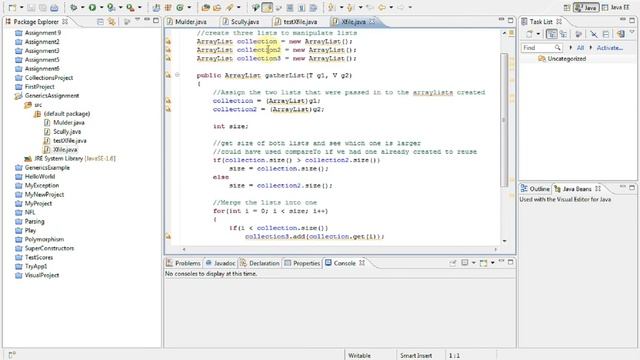Click the All working set link
The height and width of the screenshot is (360, 640).
[580, 48]
